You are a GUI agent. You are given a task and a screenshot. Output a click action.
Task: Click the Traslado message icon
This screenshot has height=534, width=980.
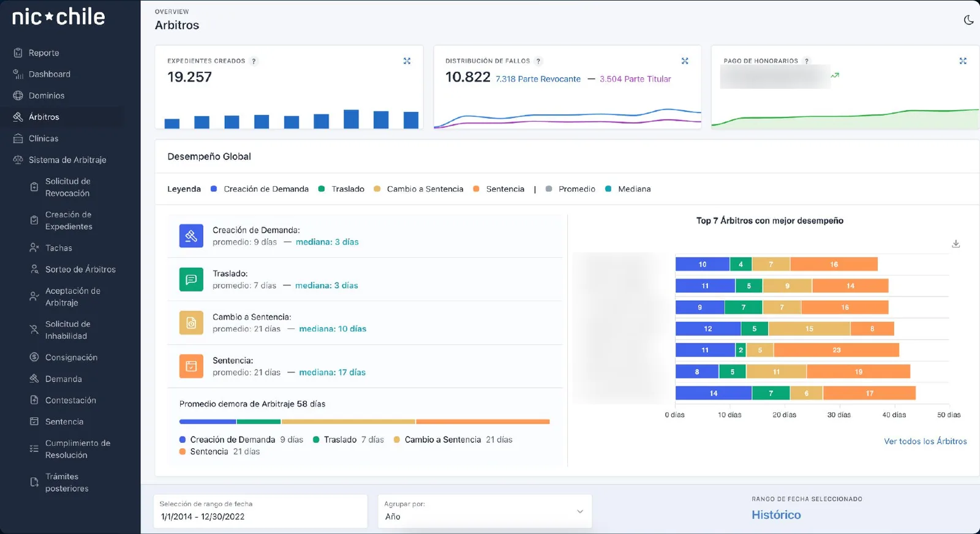(191, 279)
